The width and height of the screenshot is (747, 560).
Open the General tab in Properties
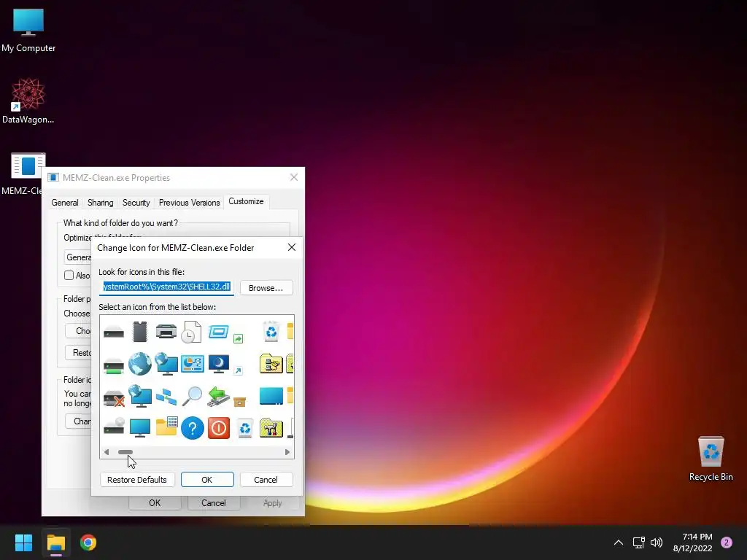(65, 203)
